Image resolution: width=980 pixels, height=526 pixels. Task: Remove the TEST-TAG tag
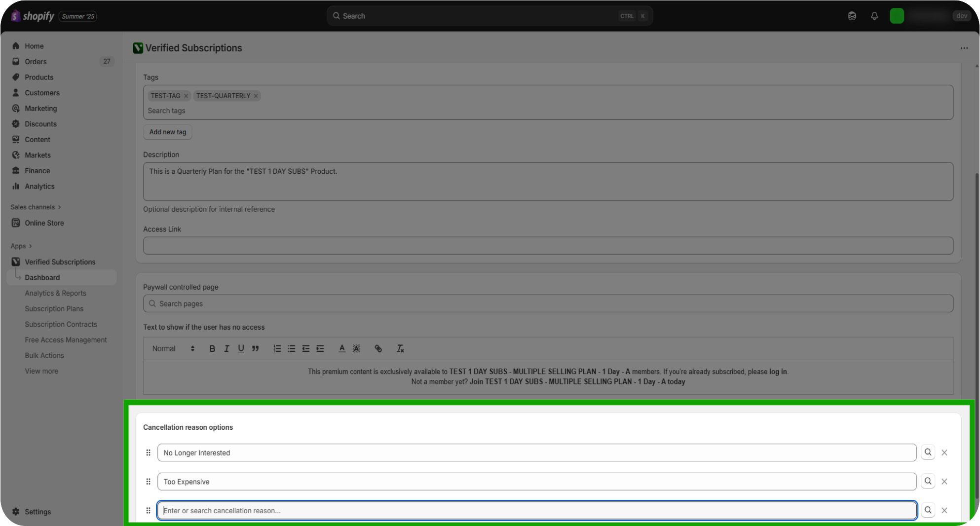pyautogui.click(x=186, y=96)
